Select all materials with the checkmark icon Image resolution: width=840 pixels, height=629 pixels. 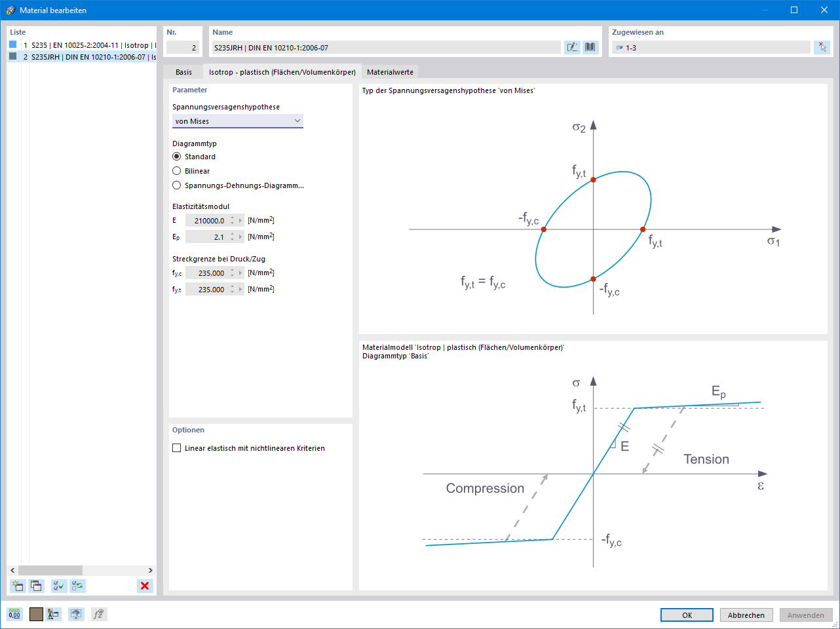click(x=59, y=586)
